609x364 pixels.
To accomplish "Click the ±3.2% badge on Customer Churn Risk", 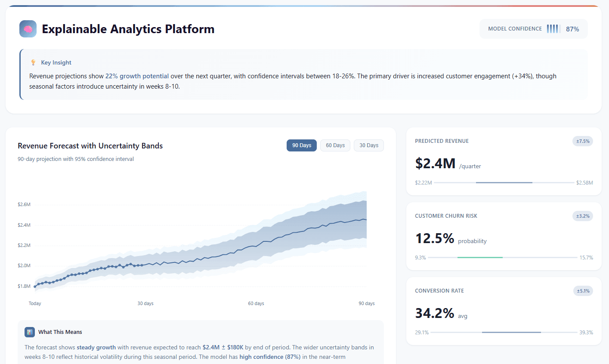I will [x=582, y=216].
